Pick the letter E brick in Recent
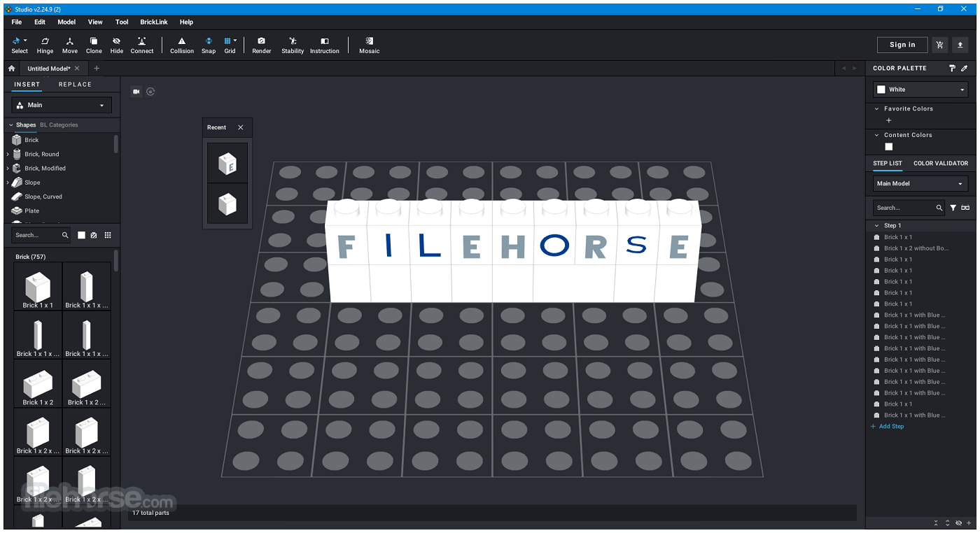980x533 pixels. (x=227, y=164)
